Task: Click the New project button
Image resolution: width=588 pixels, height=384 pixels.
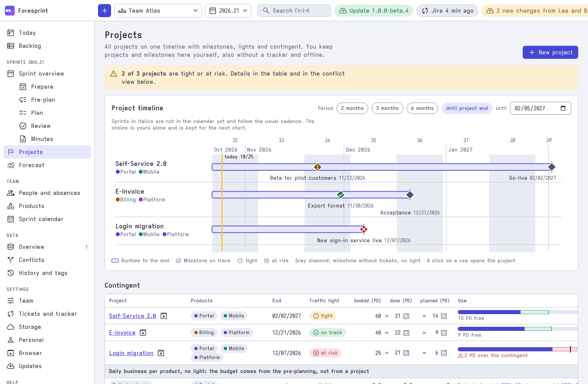Action: tap(550, 52)
